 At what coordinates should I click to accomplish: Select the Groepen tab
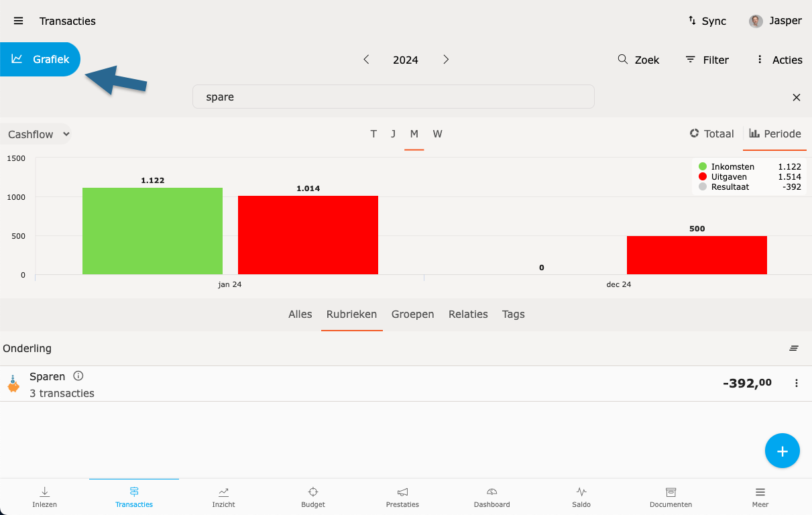click(x=412, y=314)
